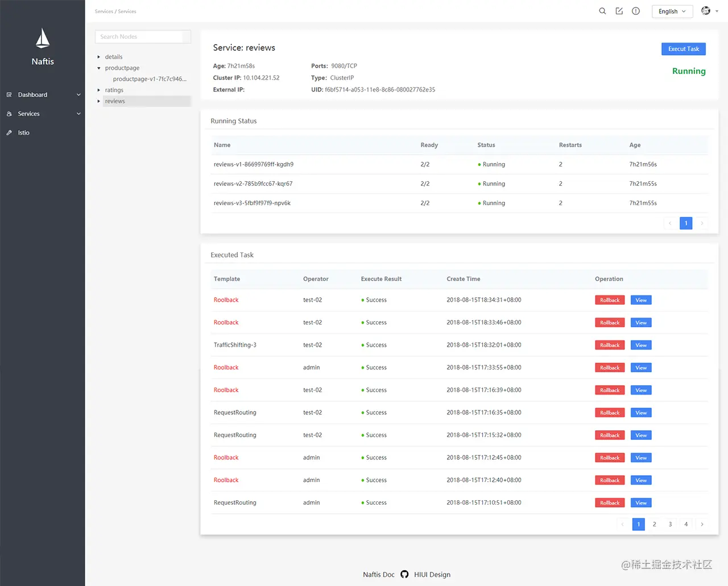Image resolution: width=728 pixels, height=586 pixels.
Task: Click previous page arrow in Running Status
Action: tap(670, 223)
